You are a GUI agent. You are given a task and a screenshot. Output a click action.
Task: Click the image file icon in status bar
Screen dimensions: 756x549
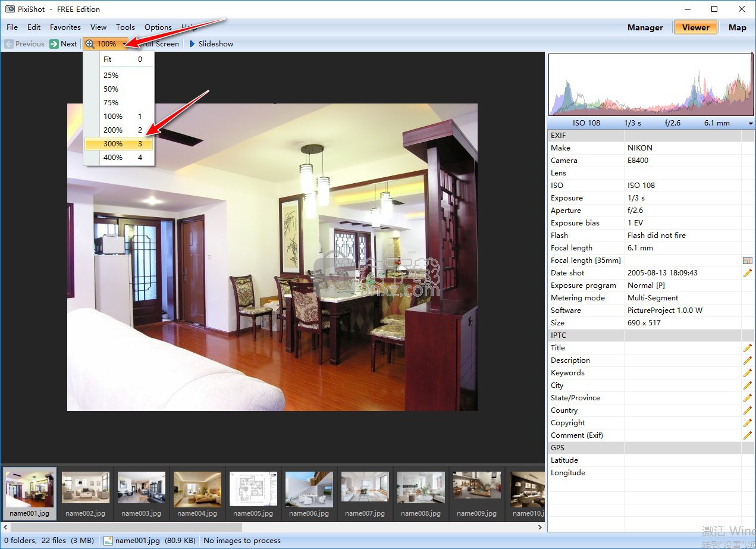point(108,541)
